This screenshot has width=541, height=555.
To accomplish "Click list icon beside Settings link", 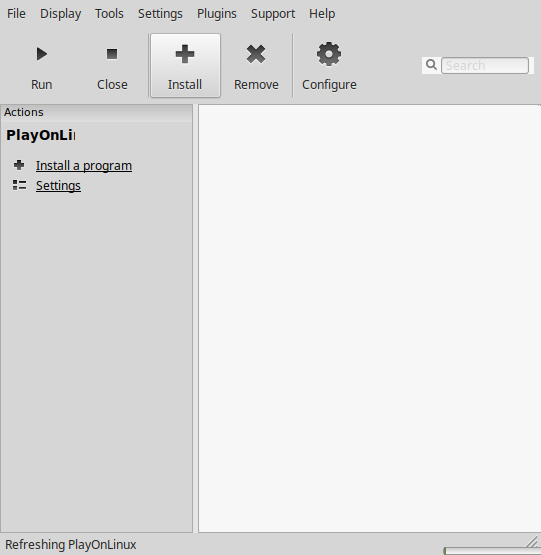I will pyautogui.click(x=19, y=185).
